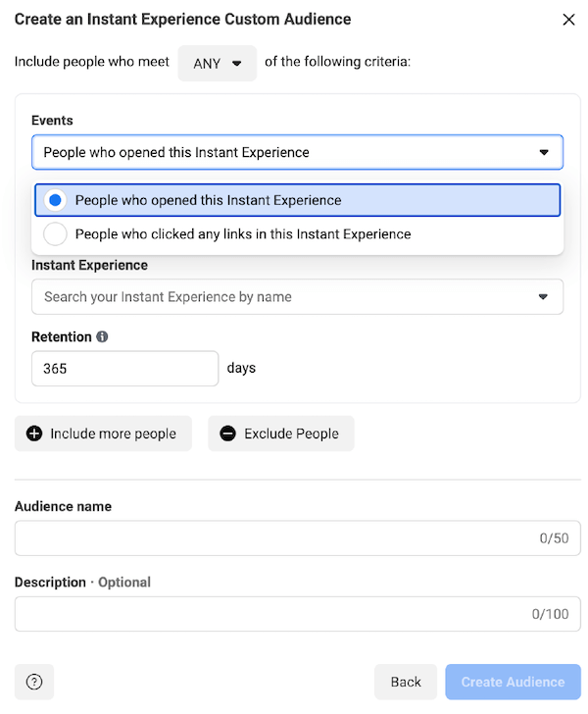
Task: Close the Create Custom Audience dialog
Action: click(568, 20)
